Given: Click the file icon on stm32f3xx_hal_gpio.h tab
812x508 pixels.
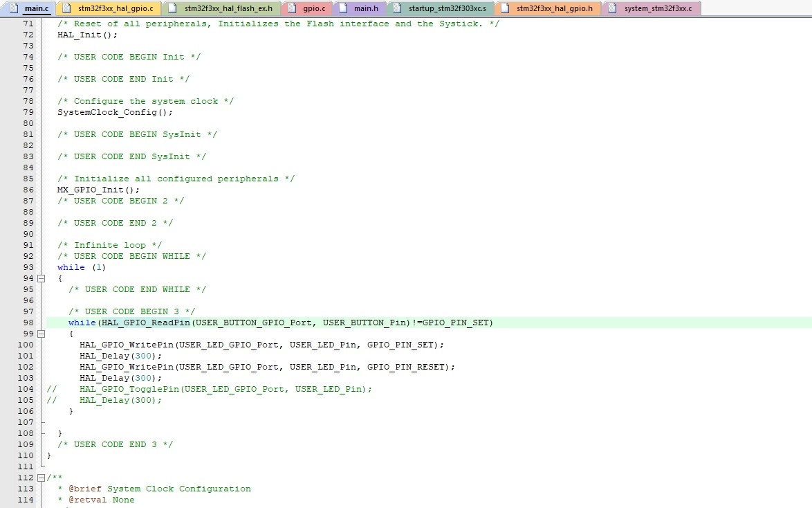Looking at the screenshot, I should point(506,8).
